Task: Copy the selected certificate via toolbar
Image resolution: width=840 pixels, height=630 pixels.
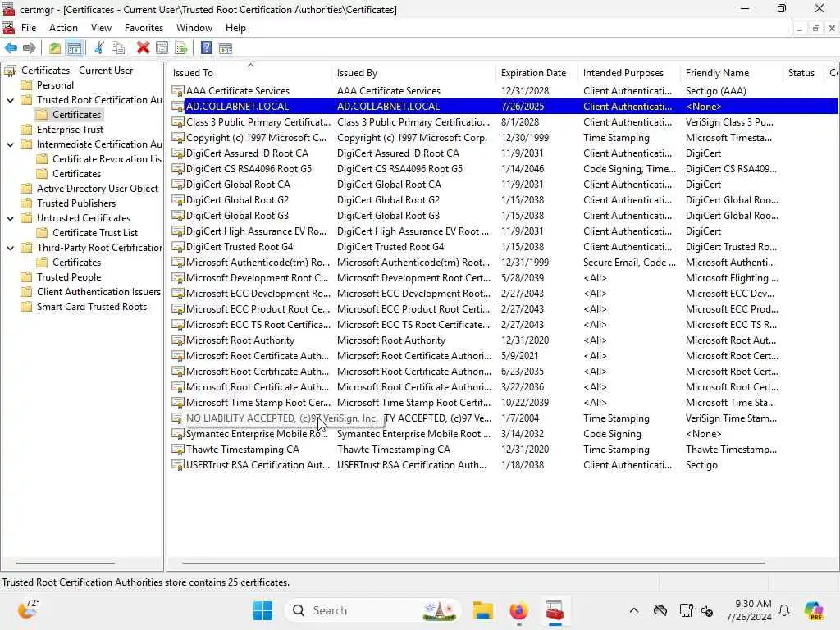Action: (118, 48)
